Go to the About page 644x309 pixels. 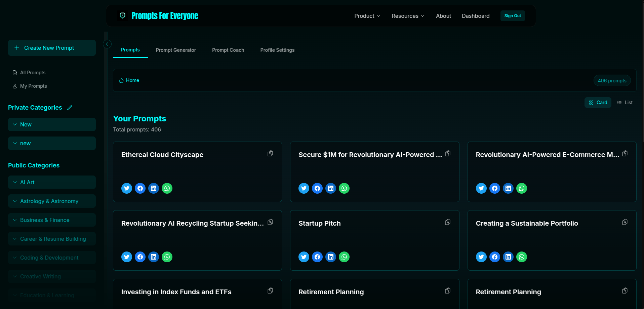pos(443,16)
